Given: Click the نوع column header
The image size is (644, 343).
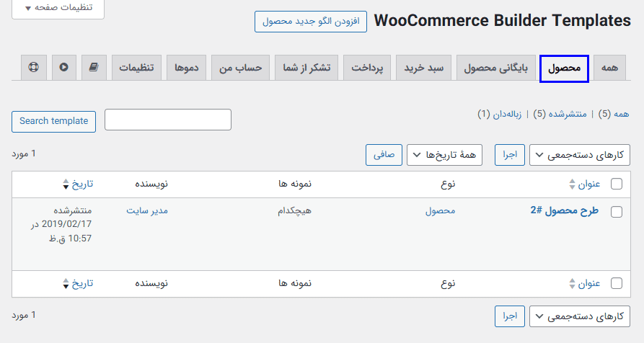Looking at the screenshot, I should [x=448, y=184].
